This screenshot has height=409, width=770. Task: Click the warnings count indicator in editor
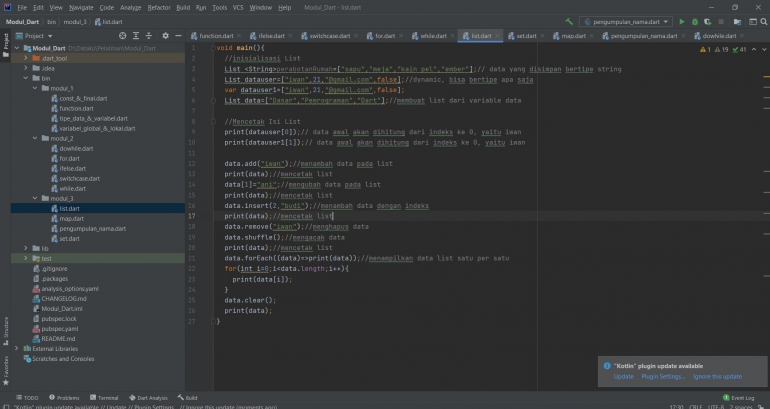pyautogui.click(x=705, y=50)
